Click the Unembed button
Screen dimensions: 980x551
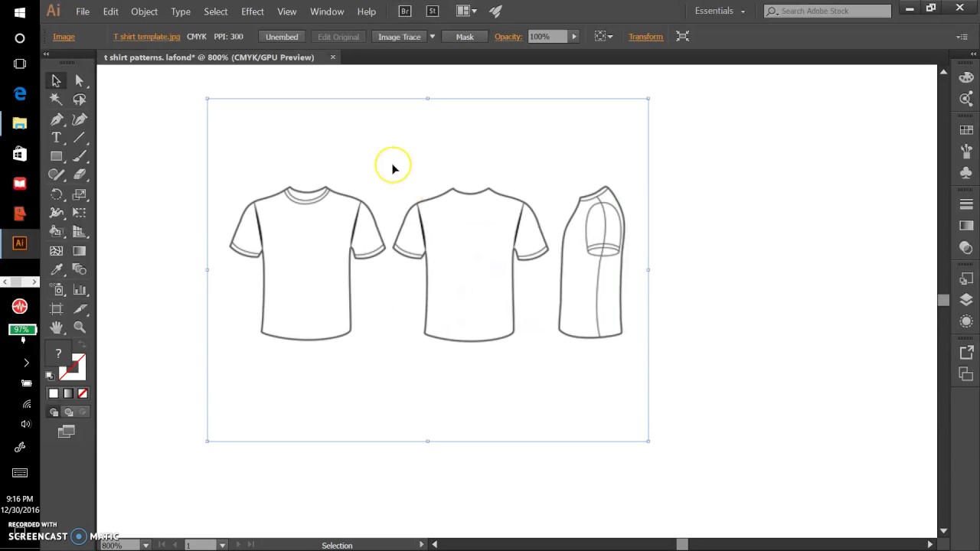tap(282, 37)
